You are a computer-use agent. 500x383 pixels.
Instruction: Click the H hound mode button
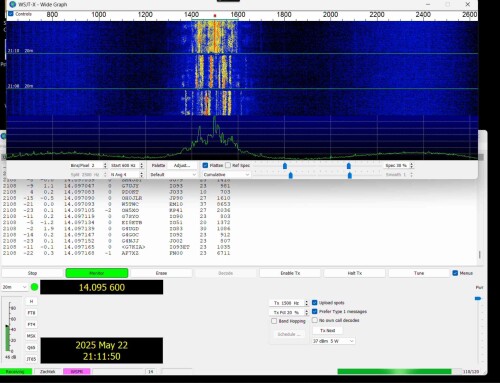click(x=31, y=301)
